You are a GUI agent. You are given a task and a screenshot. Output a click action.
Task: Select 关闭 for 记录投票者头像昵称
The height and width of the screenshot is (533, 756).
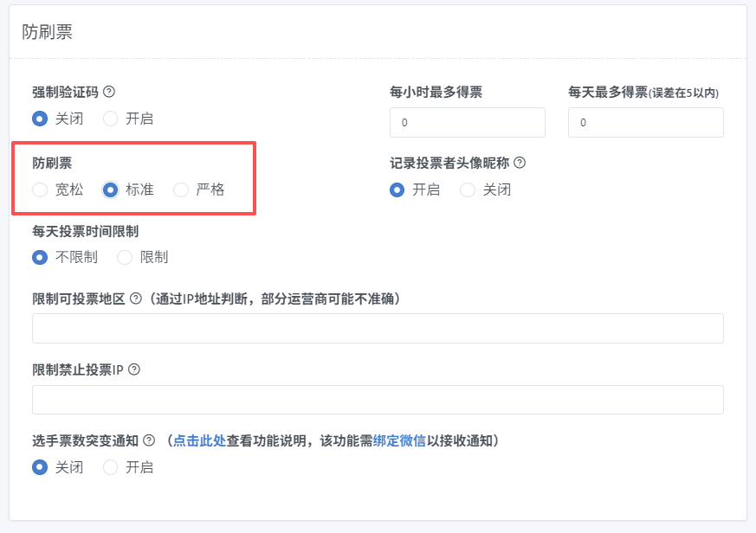[x=468, y=189]
